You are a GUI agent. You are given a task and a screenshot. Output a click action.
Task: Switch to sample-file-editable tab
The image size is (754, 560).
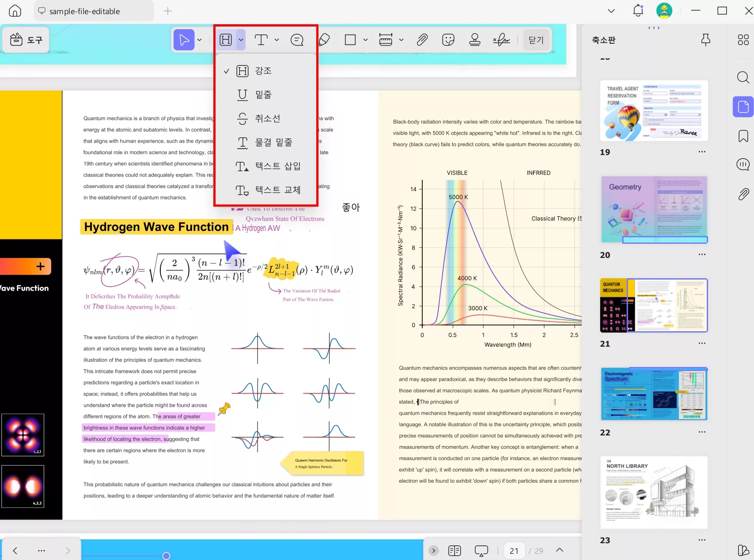pos(94,11)
